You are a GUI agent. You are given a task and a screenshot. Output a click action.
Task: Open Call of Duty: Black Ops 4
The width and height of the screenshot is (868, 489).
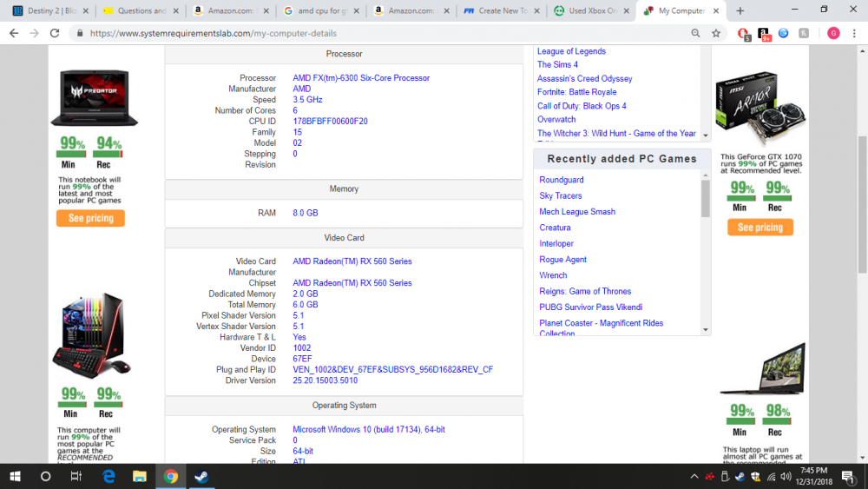tap(582, 106)
